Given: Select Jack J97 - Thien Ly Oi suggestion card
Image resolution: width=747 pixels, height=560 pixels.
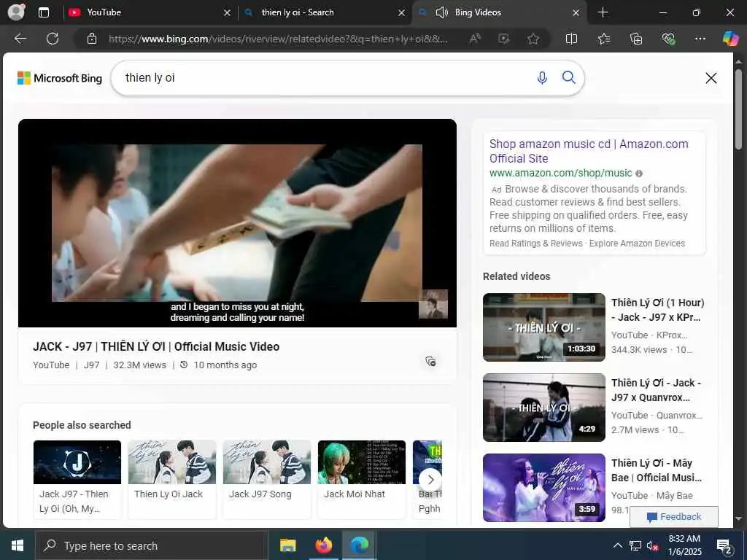Looking at the screenshot, I should (x=77, y=479).
